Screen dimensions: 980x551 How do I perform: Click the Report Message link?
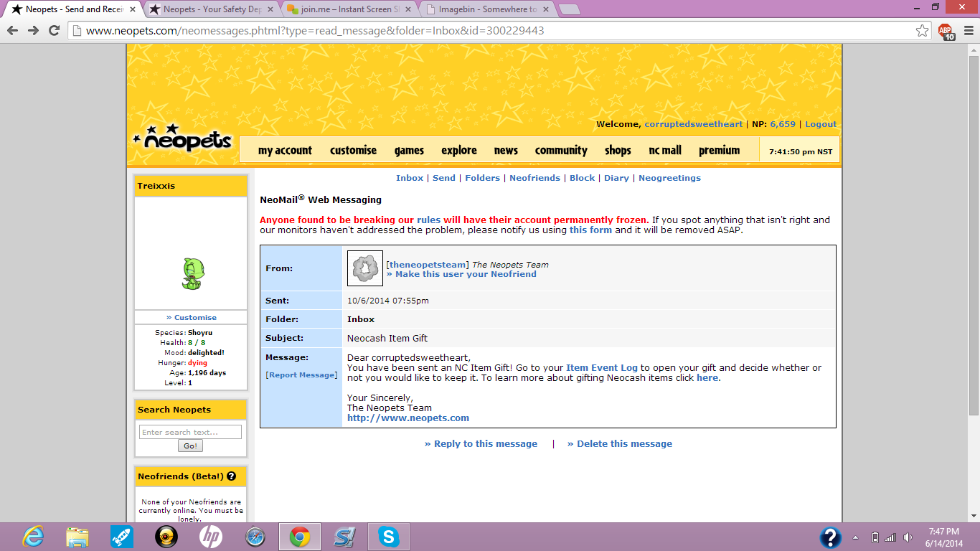tap(301, 375)
